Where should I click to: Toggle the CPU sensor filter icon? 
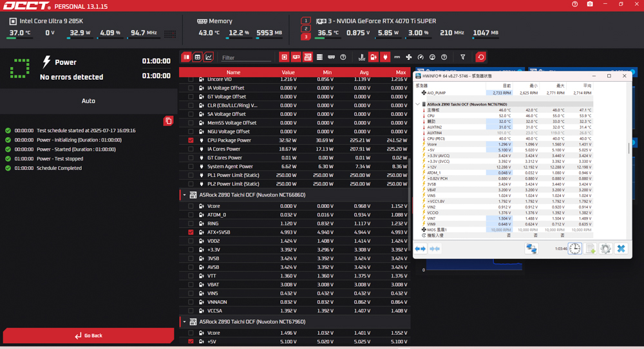(284, 57)
